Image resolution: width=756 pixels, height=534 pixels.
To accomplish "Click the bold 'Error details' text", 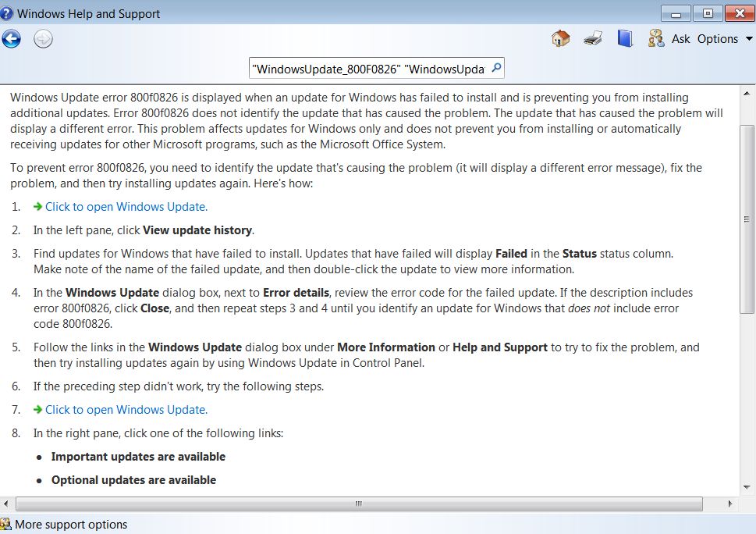I will click(296, 293).
